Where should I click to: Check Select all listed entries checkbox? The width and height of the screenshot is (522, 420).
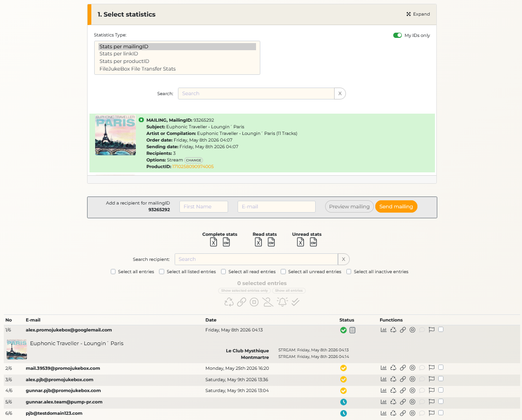click(162, 272)
